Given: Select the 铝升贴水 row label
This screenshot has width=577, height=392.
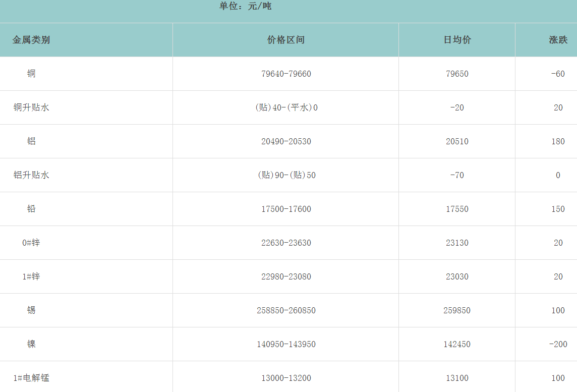Looking at the screenshot, I should coord(31,175).
